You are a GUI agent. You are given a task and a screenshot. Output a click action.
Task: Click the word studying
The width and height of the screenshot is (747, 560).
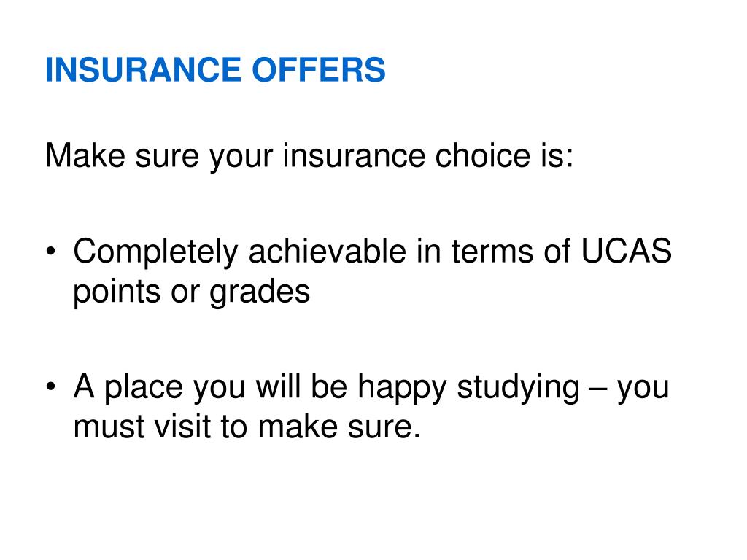pyautogui.click(x=519, y=388)
